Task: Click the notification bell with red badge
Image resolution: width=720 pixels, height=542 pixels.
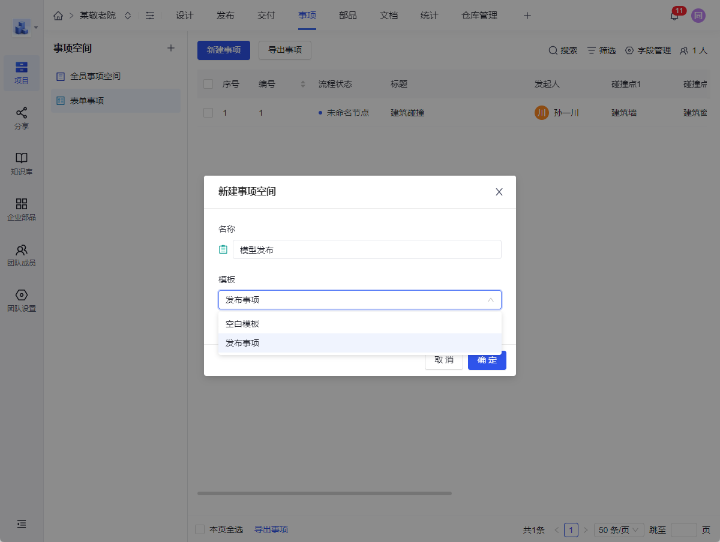Action: coord(675,15)
